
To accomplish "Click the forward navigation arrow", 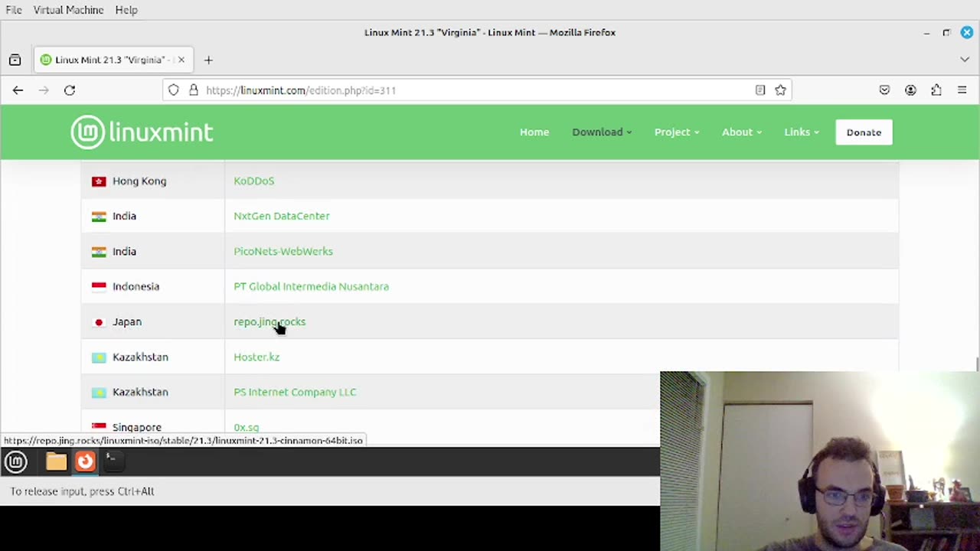I will tap(44, 90).
